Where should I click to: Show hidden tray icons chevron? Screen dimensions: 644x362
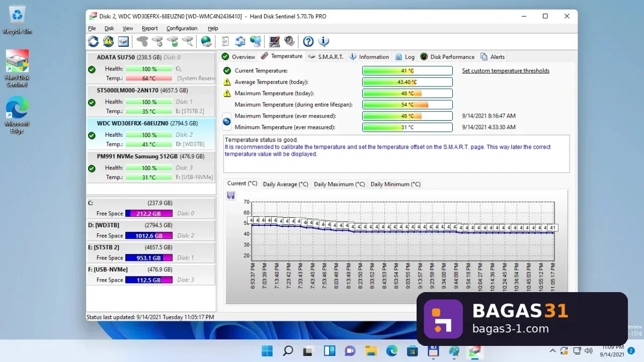(552, 350)
